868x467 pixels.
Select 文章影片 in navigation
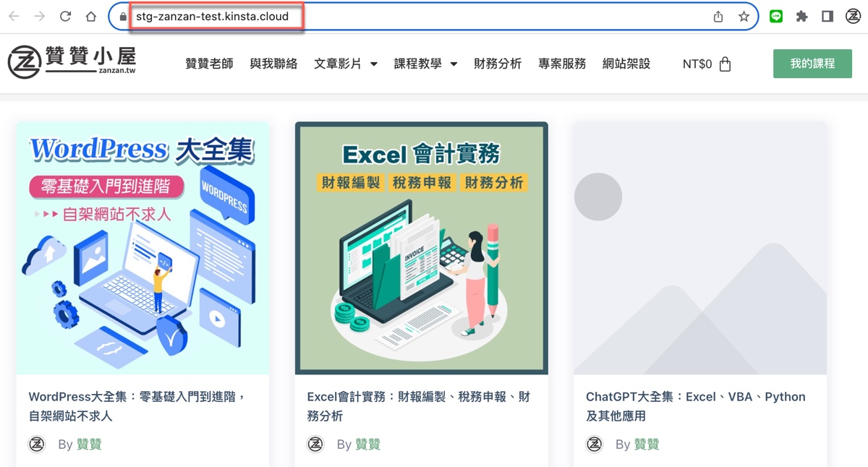(x=338, y=64)
